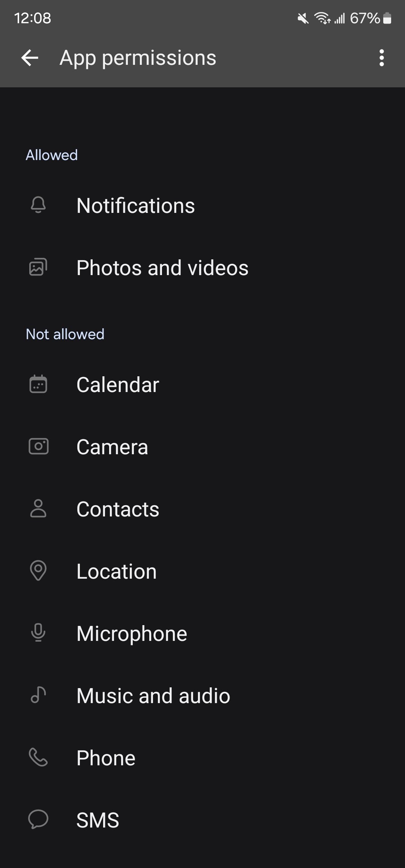Tap the Location pin icon
The width and height of the screenshot is (405, 868).
click(x=38, y=571)
